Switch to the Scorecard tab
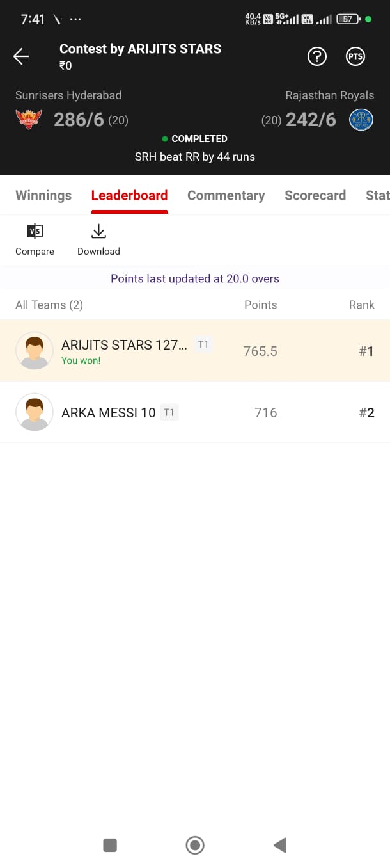Image resolution: width=390 pixels, height=868 pixels. coord(315,195)
